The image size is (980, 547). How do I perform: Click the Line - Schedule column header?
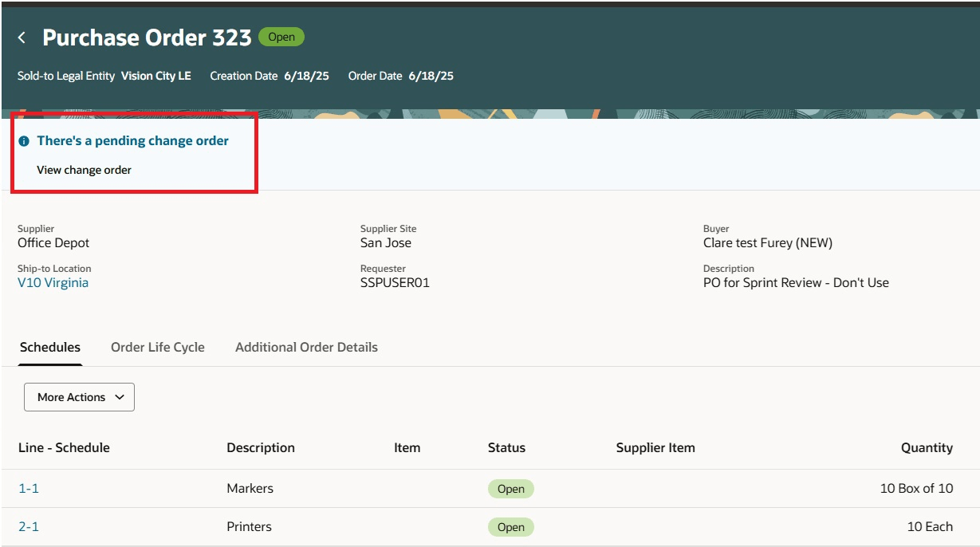click(64, 447)
